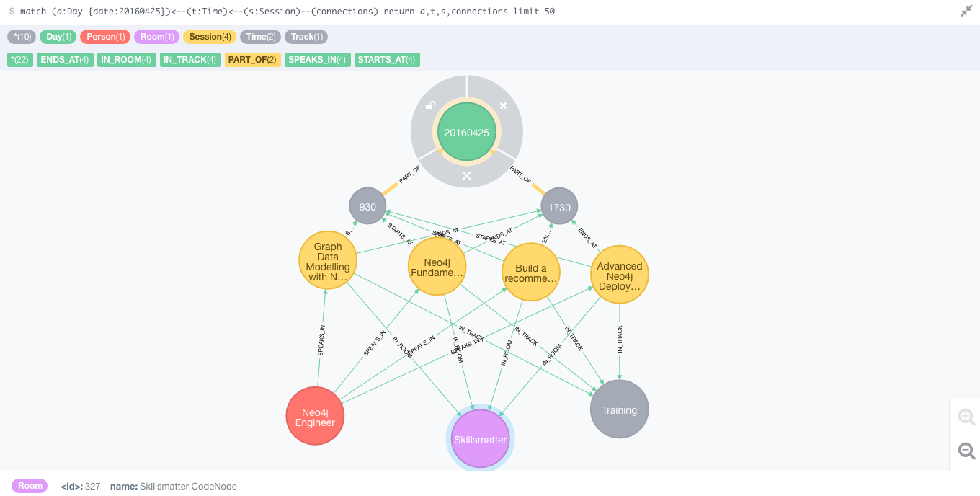Select the IN_ROOM(4) relationship badge
The height and width of the screenshot is (496, 980).
pos(126,60)
